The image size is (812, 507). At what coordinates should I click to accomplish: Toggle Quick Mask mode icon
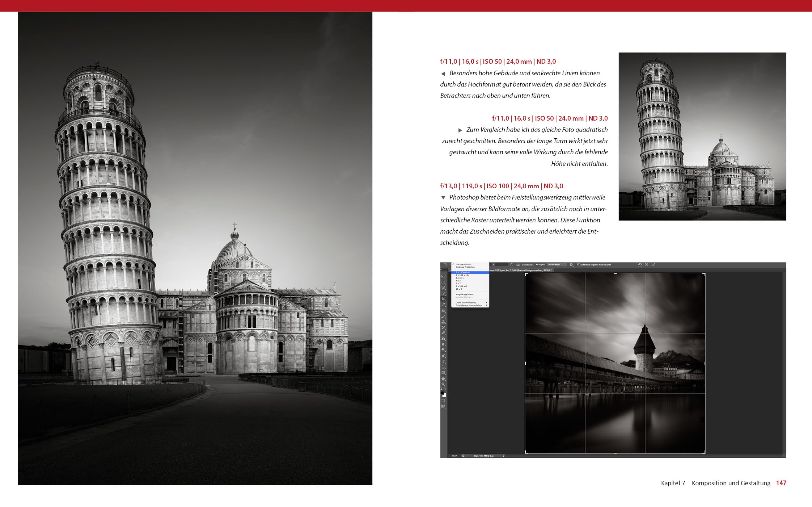pyautogui.click(x=443, y=401)
